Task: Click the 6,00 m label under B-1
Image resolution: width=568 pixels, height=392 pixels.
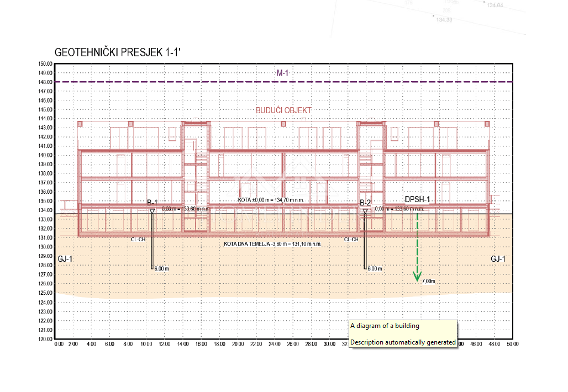Action: click(x=161, y=268)
